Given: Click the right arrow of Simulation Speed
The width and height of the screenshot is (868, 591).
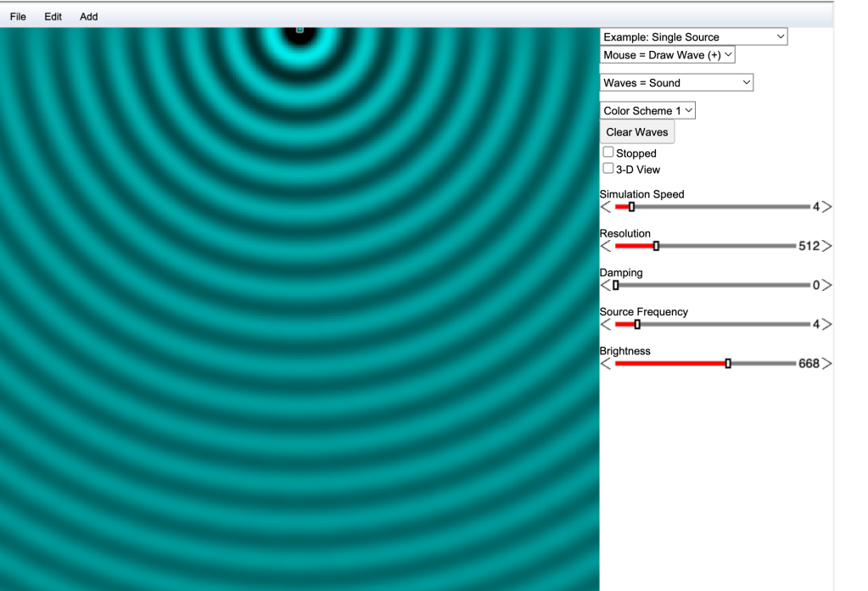Looking at the screenshot, I should tap(826, 207).
